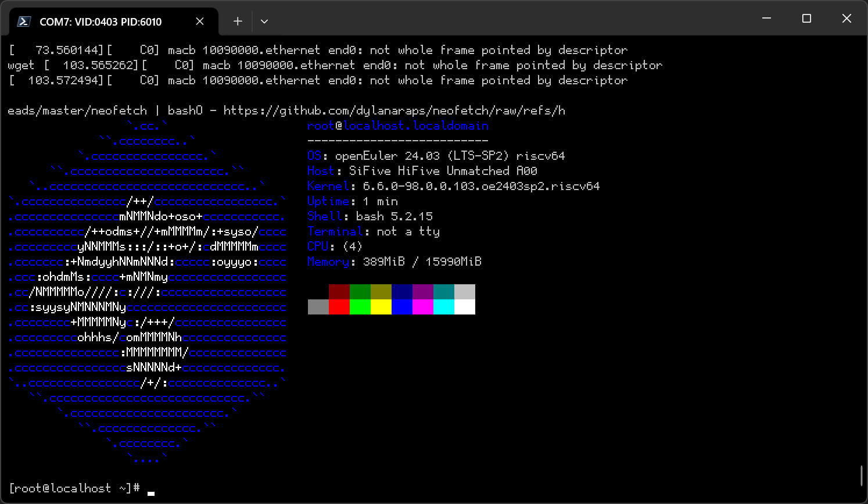Minimize the terminal window
868x504 pixels.
click(x=766, y=19)
